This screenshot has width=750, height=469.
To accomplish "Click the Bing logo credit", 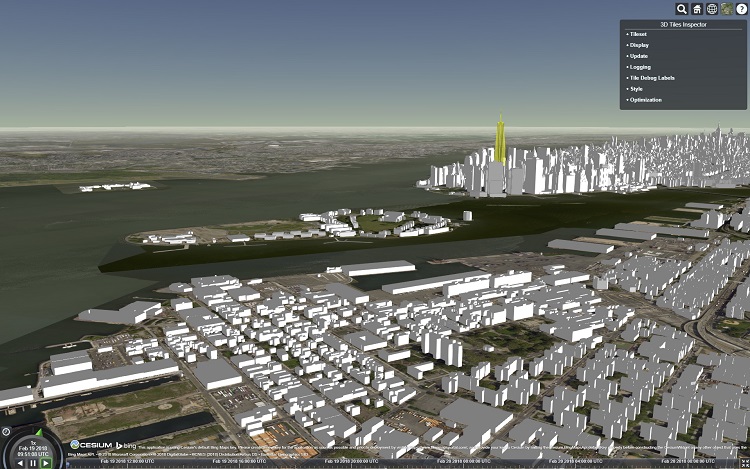I will pos(126,444).
